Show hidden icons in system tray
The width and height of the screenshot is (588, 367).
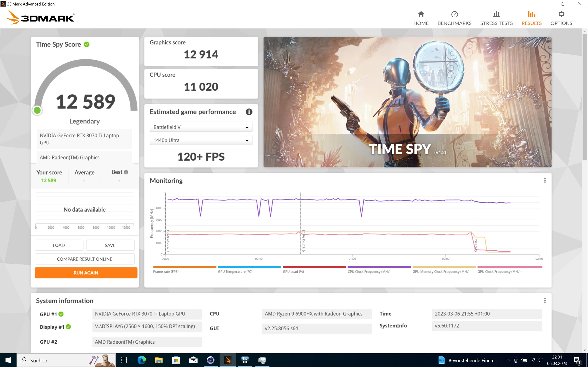507,360
